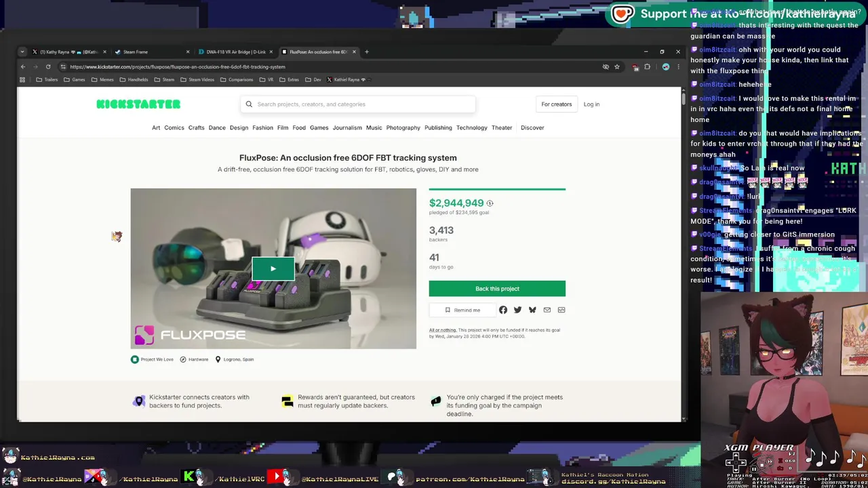Open the Comparisons bookmark folder
Screen dimensions: 868x488
(237, 79)
